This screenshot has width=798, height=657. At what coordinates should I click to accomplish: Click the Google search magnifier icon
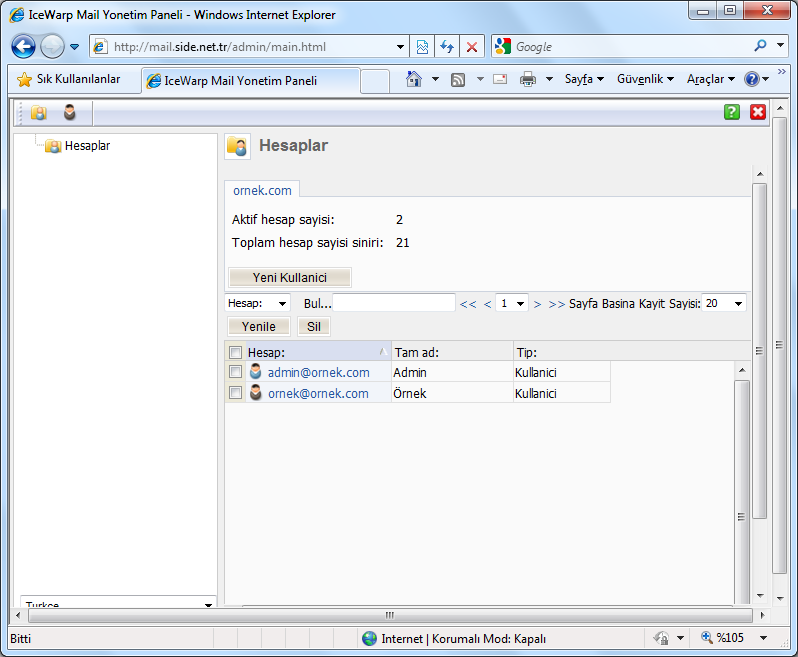(760, 46)
